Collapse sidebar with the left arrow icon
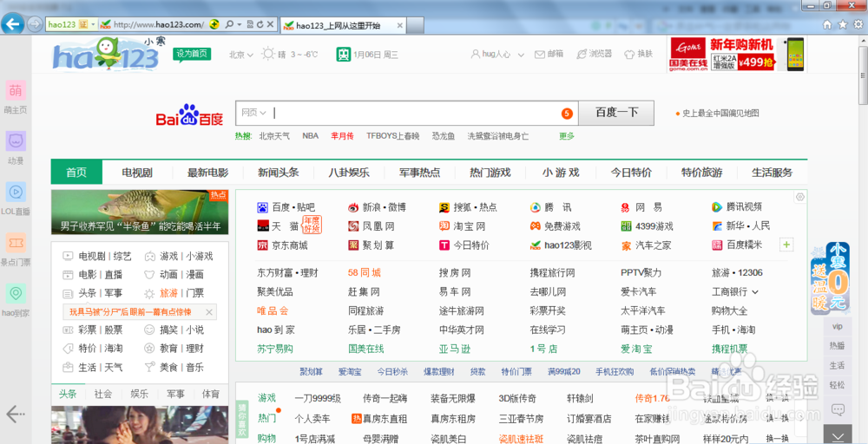 15,414
